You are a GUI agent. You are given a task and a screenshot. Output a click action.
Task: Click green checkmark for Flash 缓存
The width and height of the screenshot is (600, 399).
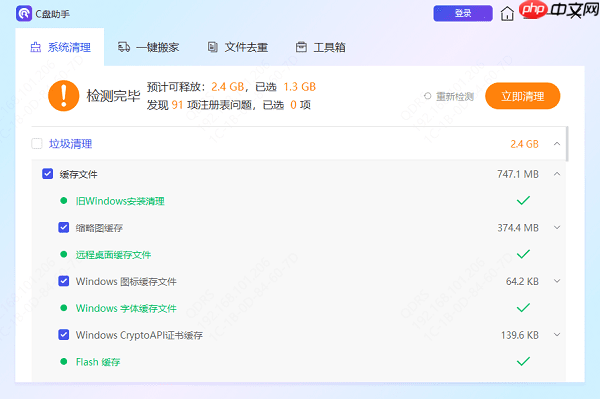click(523, 361)
